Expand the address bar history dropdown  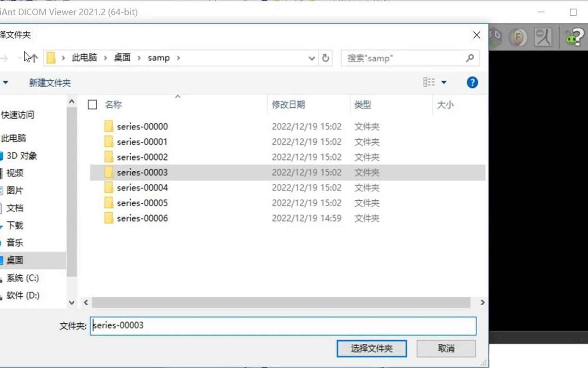coord(311,58)
